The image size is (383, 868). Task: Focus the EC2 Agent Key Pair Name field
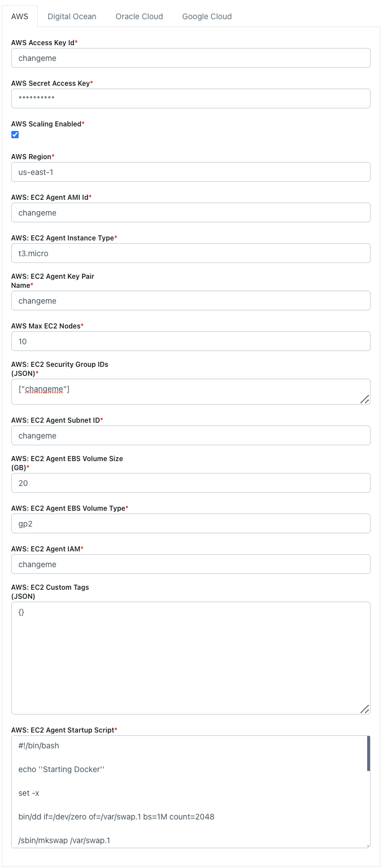[190, 301]
